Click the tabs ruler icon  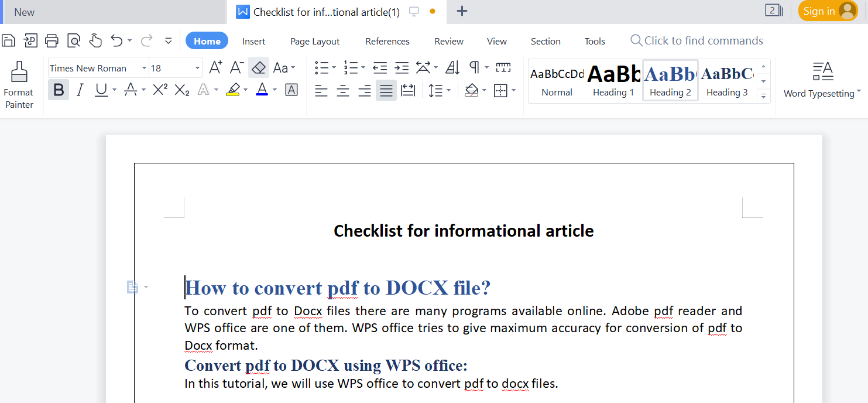(x=503, y=67)
